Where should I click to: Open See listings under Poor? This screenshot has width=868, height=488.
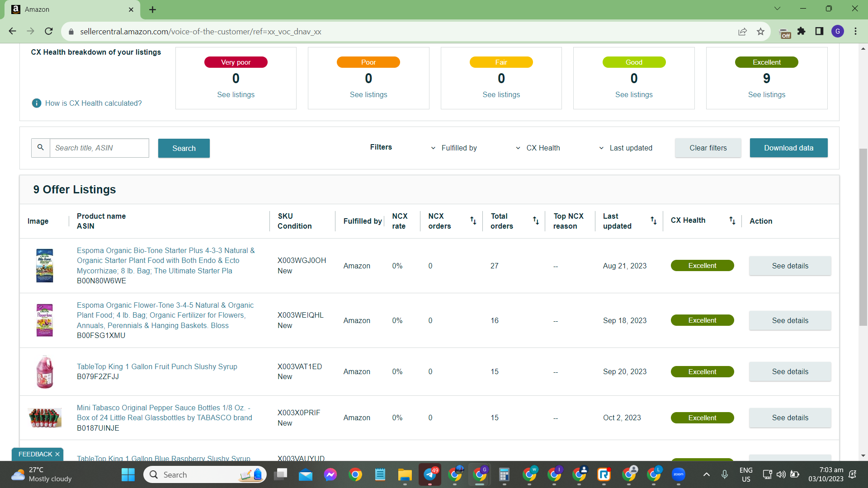click(x=368, y=94)
